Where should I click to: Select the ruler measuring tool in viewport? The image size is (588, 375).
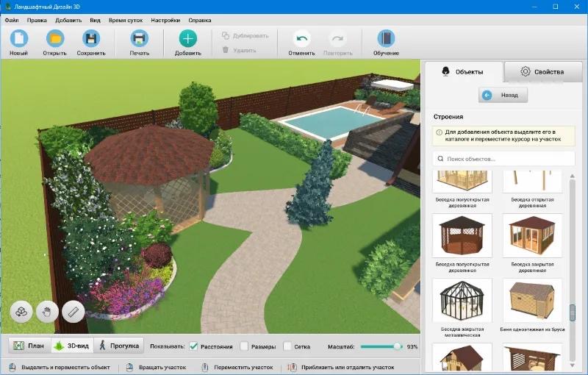(73, 312)
